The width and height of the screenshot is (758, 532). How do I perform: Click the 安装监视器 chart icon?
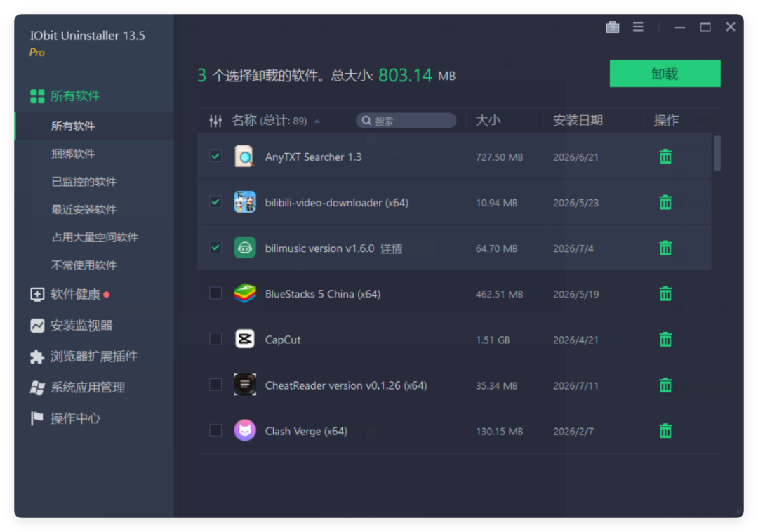pos(36,325)
